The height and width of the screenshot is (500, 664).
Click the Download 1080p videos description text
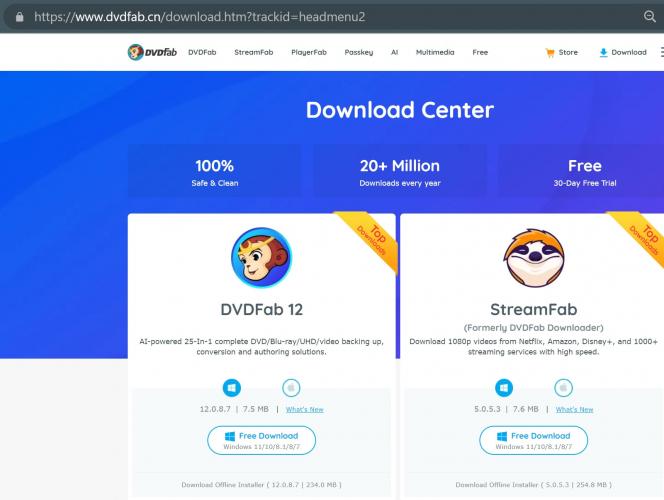point(534,346)
